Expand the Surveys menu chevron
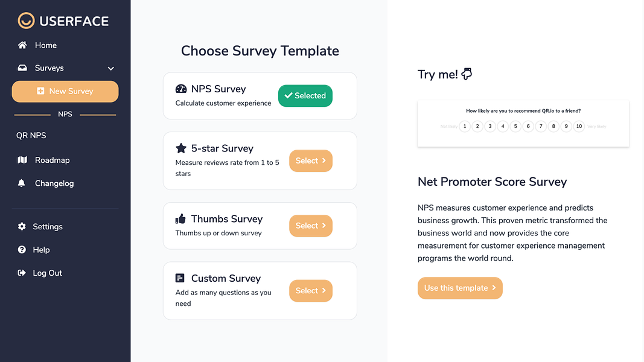This screenshot has height=362, width=644. 110,68
